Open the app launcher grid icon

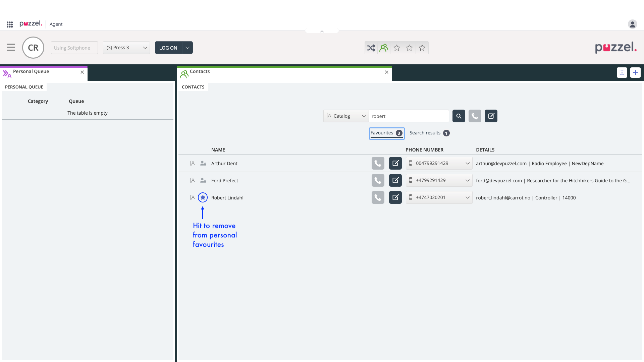(x=10, y=24)
